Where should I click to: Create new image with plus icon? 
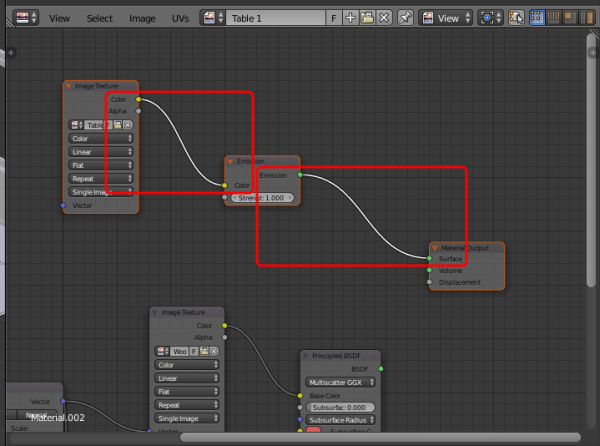(x=350, y=18)
